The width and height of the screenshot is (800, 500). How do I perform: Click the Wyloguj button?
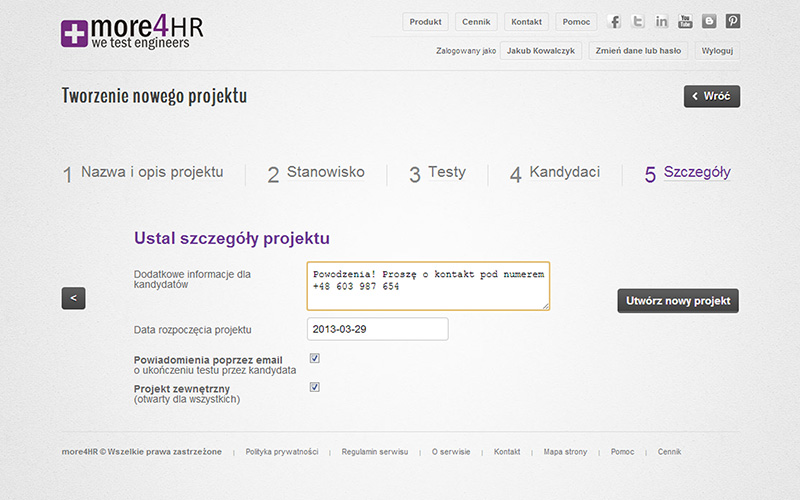pos(717,51)
